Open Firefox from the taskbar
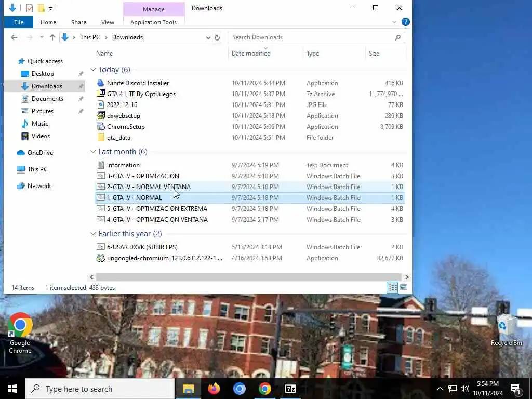The height and width of the screenshot is (399, 532). [x=214, y=389]
